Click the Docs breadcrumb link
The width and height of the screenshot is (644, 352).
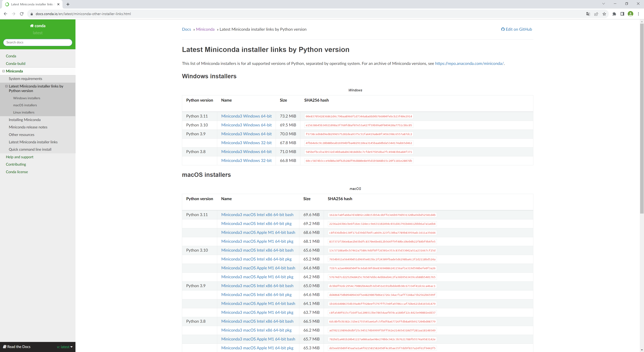coord(186,29)
